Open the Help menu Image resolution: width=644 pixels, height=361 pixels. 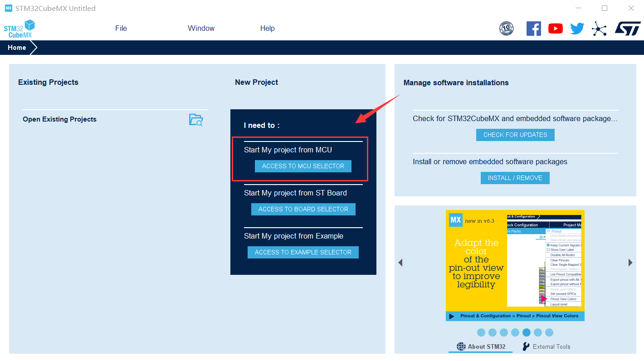tap(268, 28)
